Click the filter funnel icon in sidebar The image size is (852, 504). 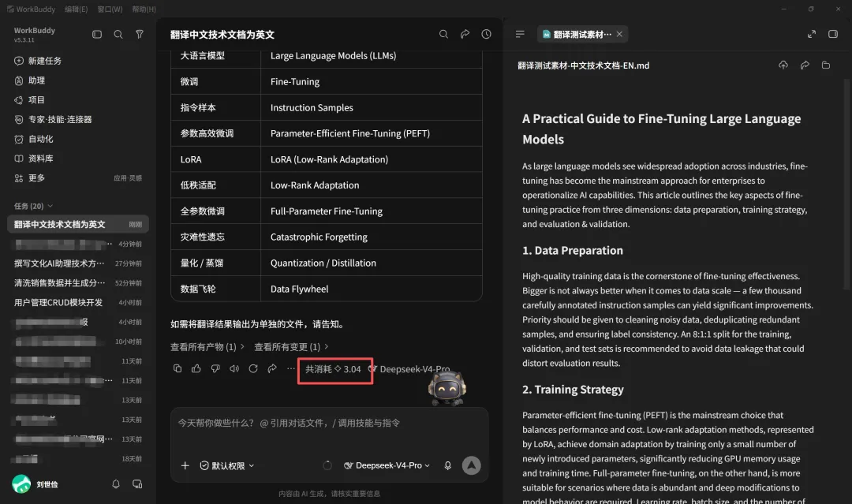click(140, 34)
